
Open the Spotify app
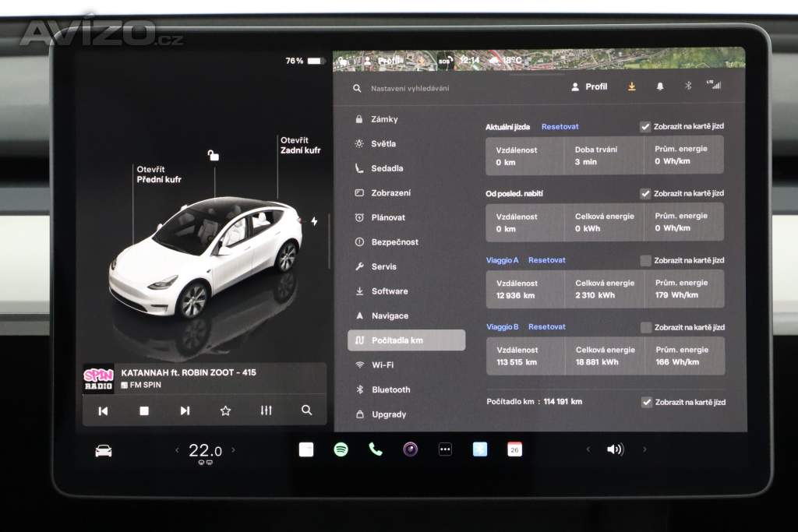point(341,449)
